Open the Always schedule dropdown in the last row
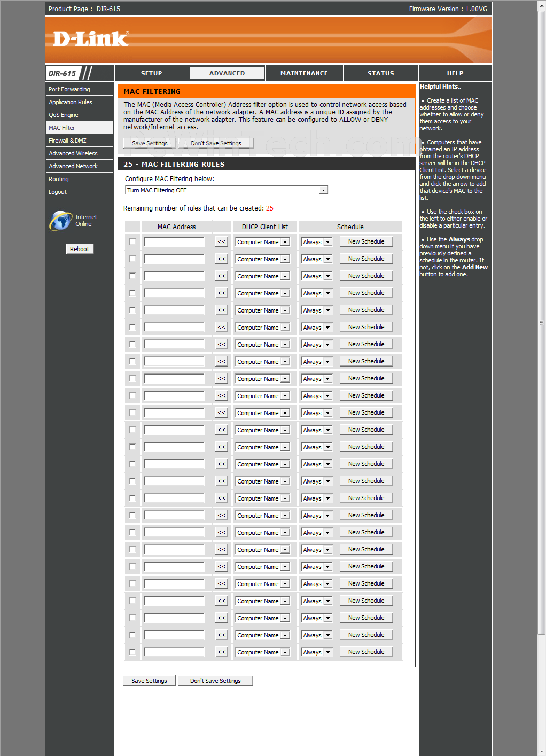This screenshot has height=756, width=546. (316, 652)
